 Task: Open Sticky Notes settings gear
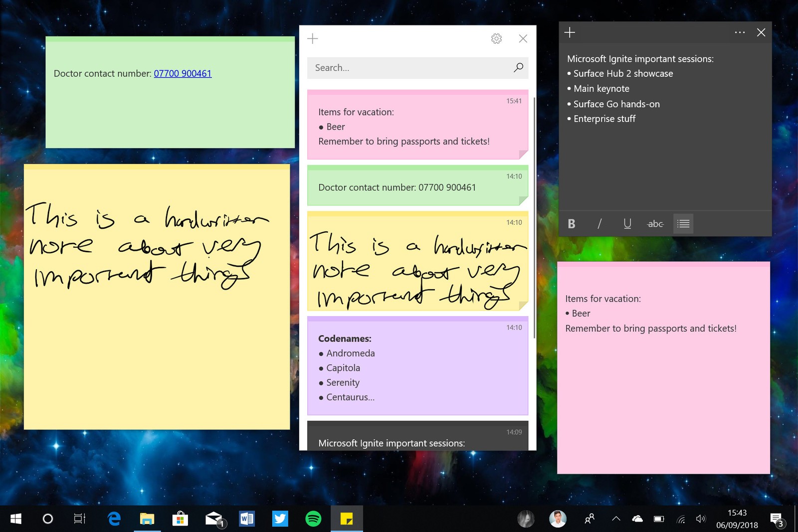pyautogui.click(x=496, y=38)
